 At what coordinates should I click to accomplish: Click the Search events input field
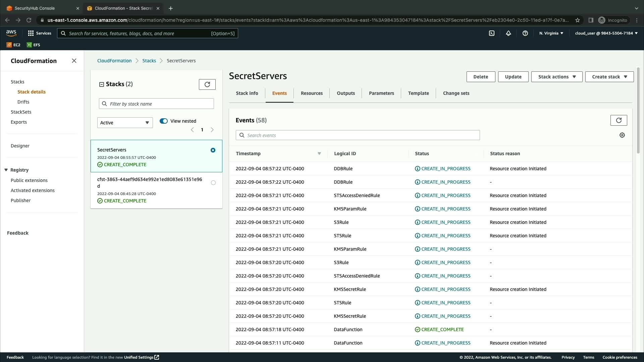point(358,135)
